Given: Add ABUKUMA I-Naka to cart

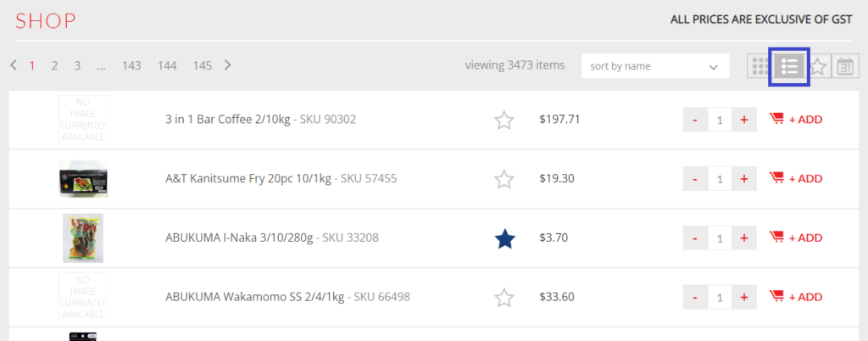Looking at the screenshot, I should [x=795, y=238].
